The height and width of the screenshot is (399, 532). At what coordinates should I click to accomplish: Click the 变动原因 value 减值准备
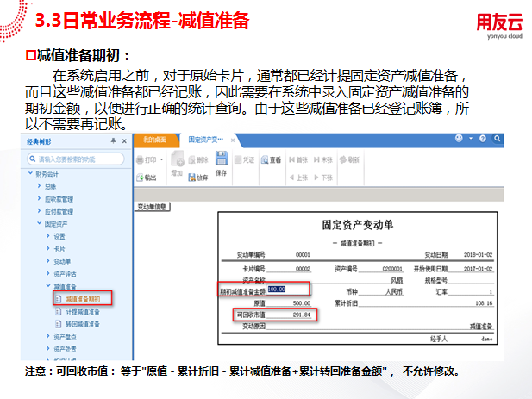pyautogui.click(x=481, y=327)
